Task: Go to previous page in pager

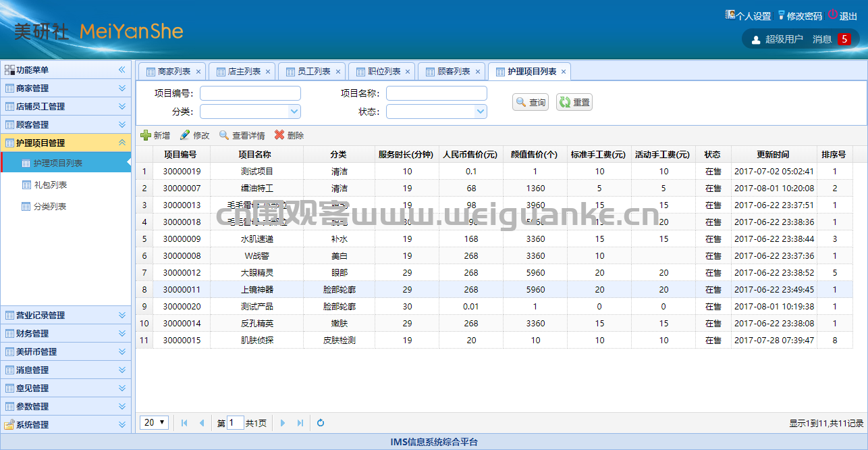Action: tap(201, 423)
